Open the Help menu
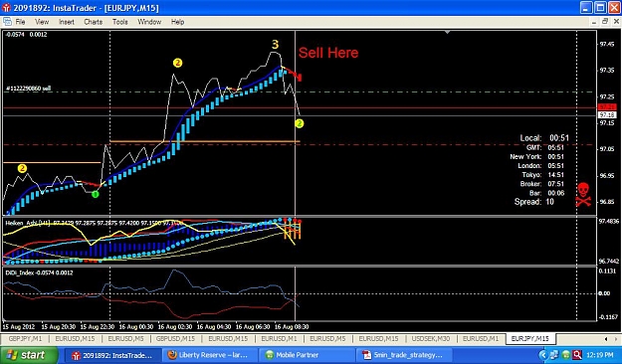Screen dimensions: 622x364 (177, 22)
